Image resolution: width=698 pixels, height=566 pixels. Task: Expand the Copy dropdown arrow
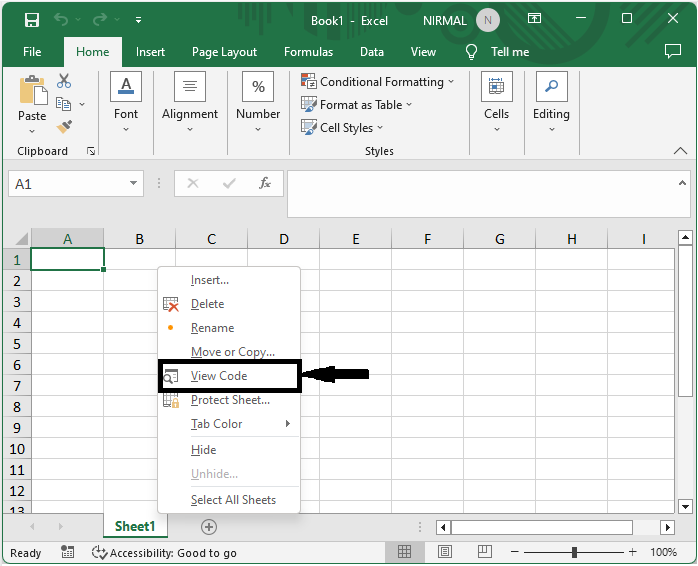(x=82, y=104)
